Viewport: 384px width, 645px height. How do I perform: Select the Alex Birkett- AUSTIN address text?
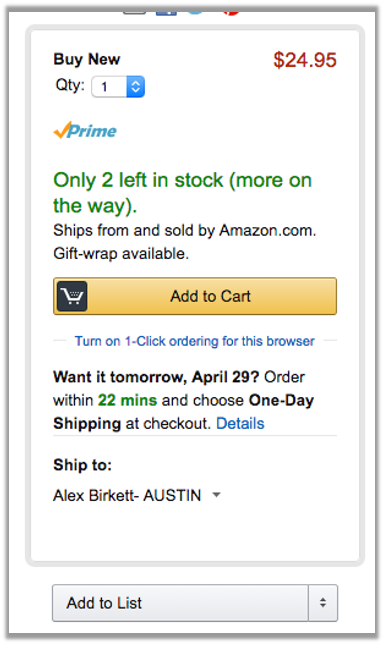point(127,495)
